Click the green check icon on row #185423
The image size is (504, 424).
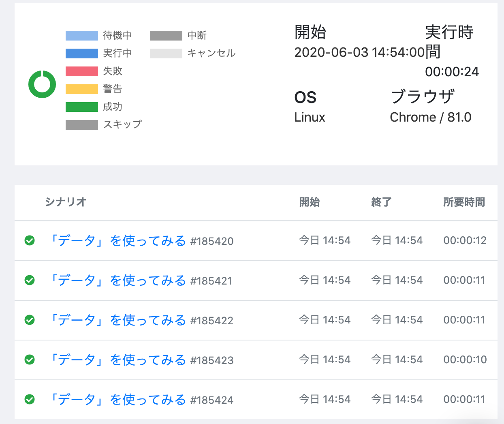pyautogui.click(x=30, y=360)
